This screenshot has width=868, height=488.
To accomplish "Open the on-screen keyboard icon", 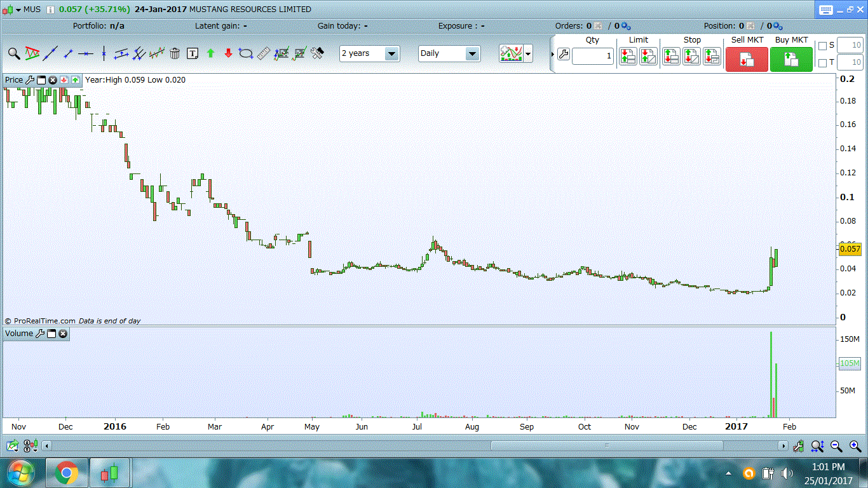I will tap(826, 10).
